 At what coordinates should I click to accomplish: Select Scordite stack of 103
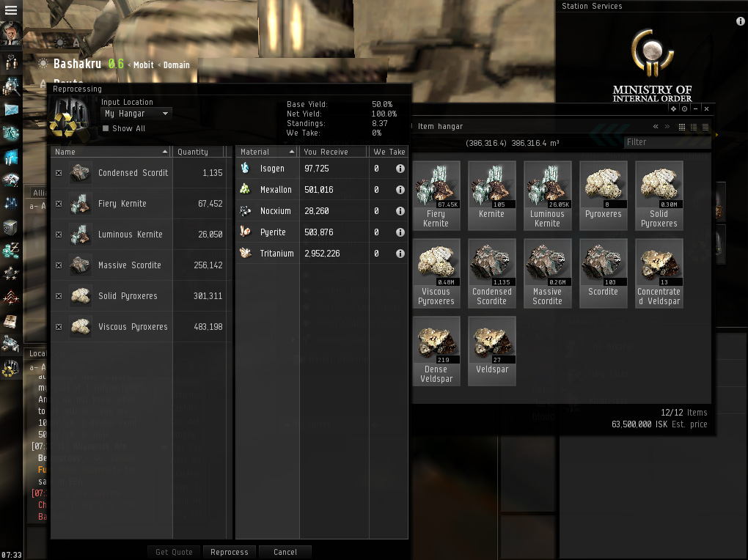point(603,273)
